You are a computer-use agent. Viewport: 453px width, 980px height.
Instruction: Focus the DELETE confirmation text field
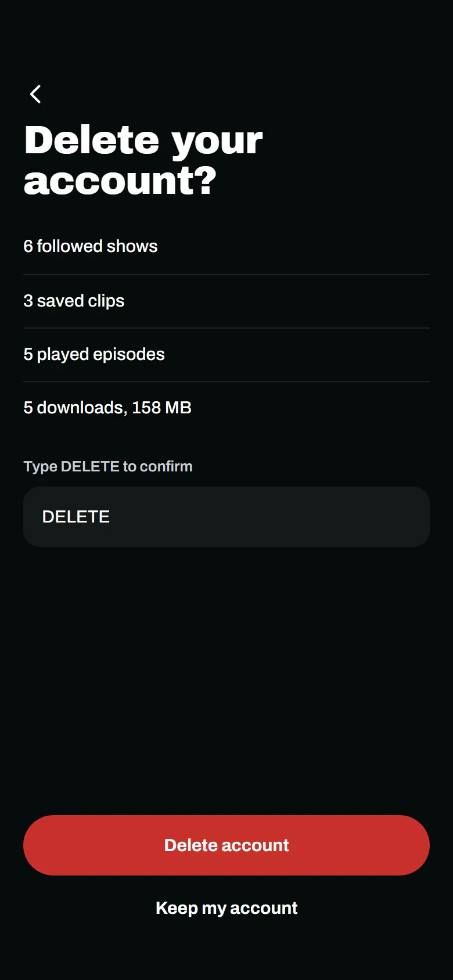227,517
